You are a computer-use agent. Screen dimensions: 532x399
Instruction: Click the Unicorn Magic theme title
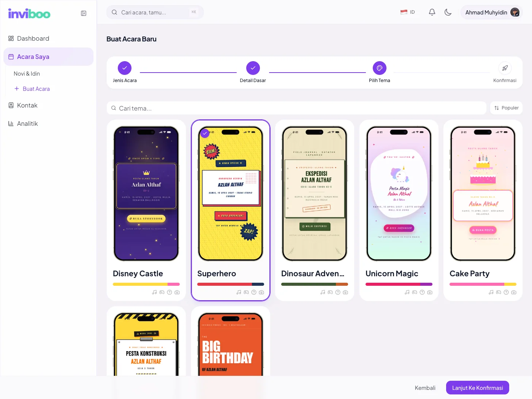392,274
